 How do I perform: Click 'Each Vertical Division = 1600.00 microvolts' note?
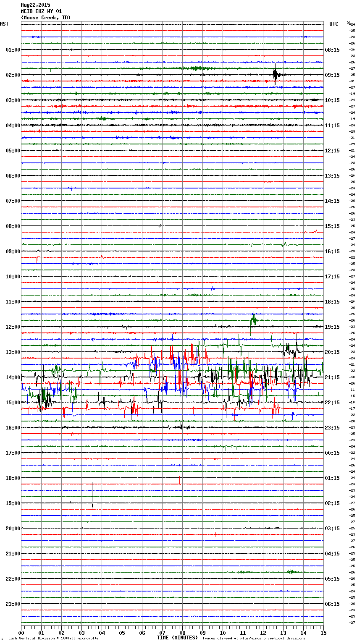click(x=54, y=639)
